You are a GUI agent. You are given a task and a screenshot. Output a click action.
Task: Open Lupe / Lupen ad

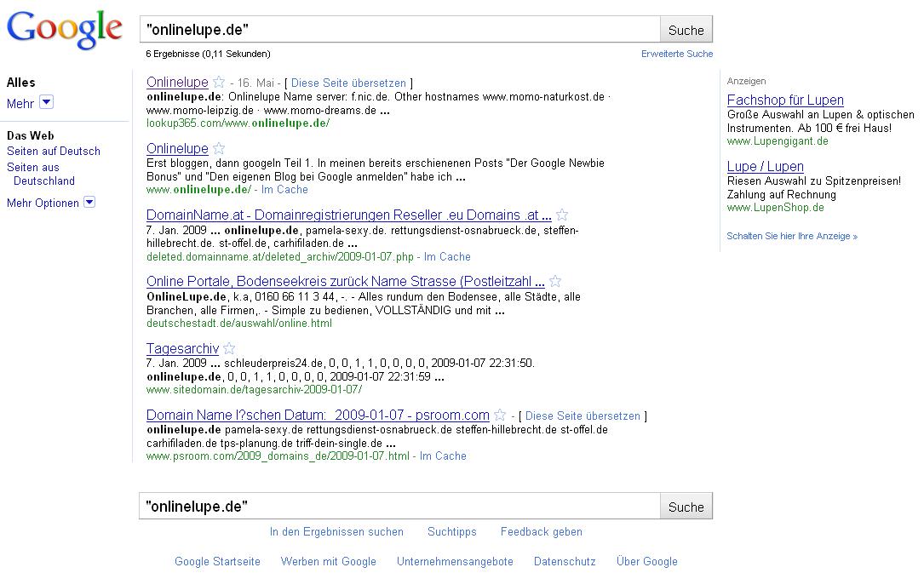pyautogui.click(x=765, y=167)
